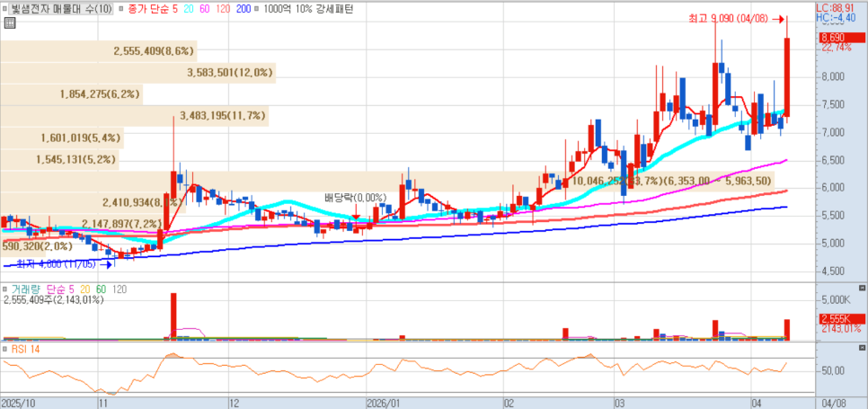This screenshot has height=409, width=868.
Task: Click volume profile bar 2,555,409(8,6%)
Action: 99,51
